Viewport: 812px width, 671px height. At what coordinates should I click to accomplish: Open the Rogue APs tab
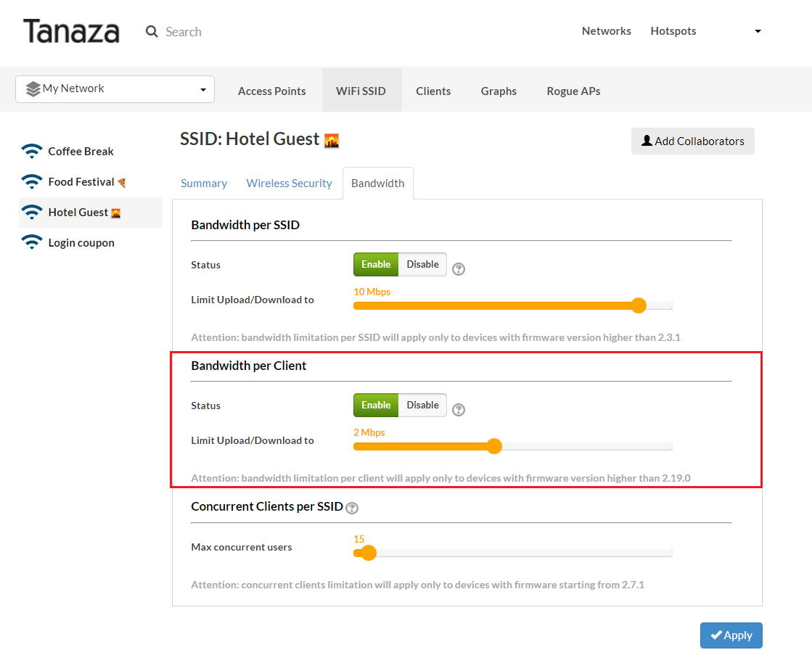click(x=573, y=91)
